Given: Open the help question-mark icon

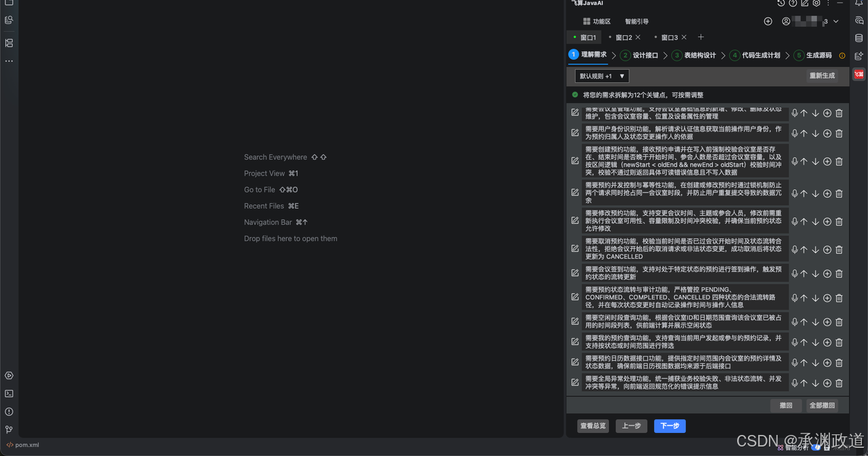Looking at the screenshot, I should coord(793,3).
